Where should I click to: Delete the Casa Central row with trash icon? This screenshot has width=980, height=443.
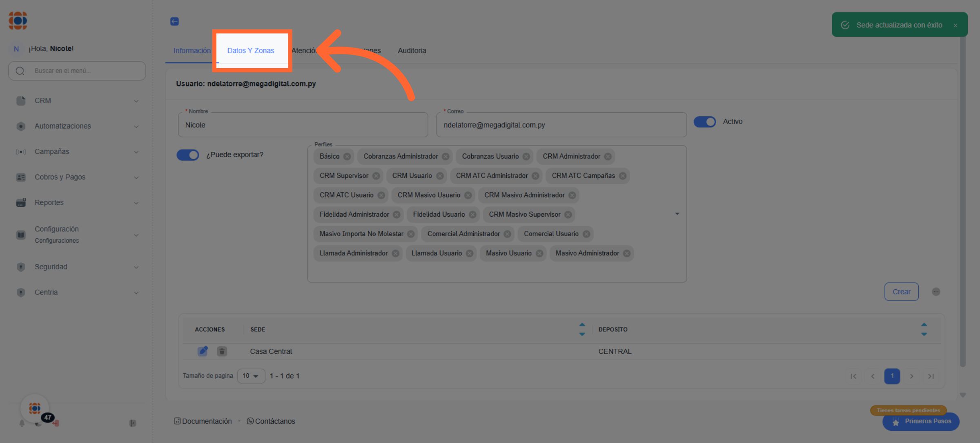222,351
